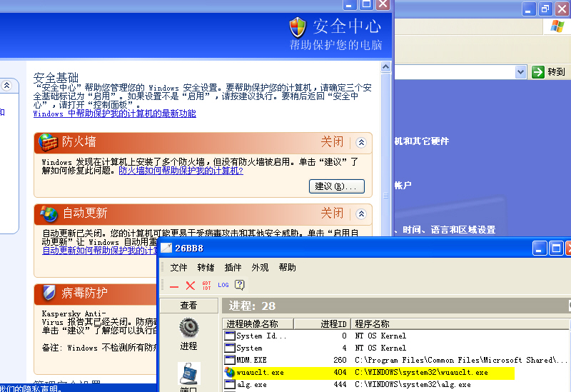Select the 进程 gear icon in sidebar

click(188, 327)
